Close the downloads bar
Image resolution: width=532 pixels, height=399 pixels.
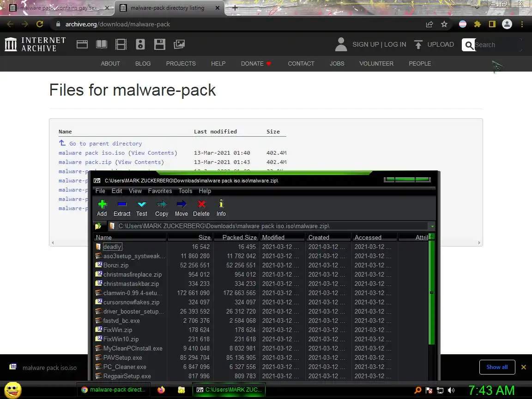click(524, 367)
